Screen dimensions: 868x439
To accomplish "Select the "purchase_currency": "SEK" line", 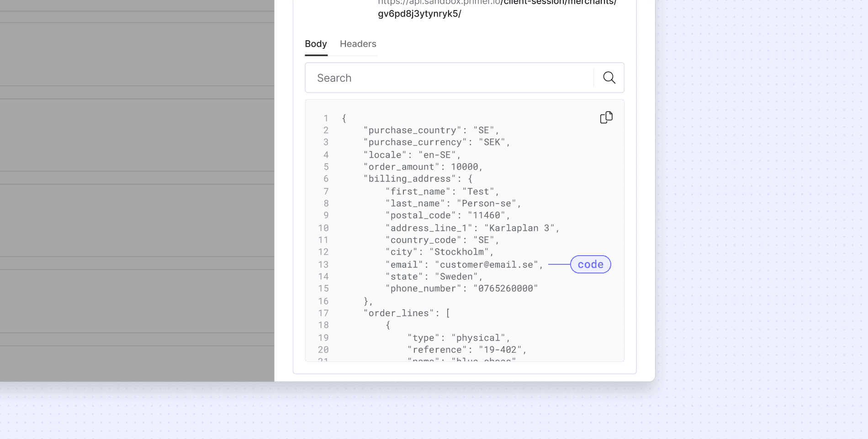I will (x=437, y=142).
